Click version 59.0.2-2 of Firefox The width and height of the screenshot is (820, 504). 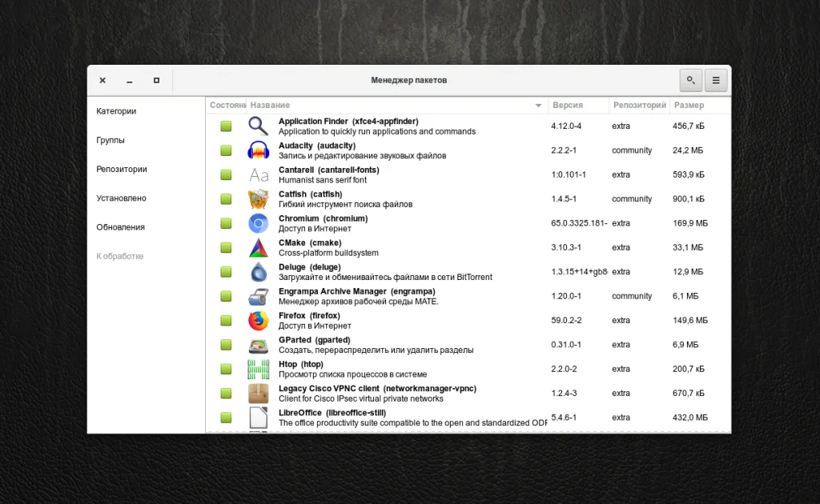click(566, 320)
